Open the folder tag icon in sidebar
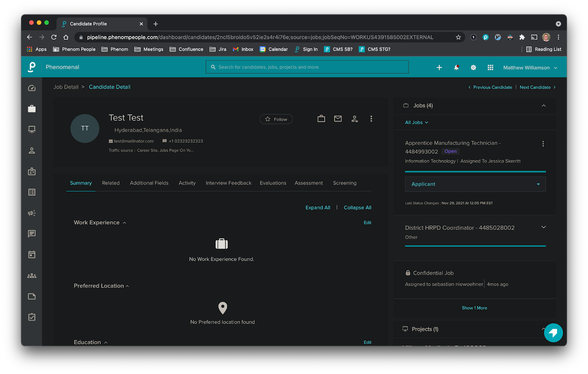 click(x=32, y=296)
